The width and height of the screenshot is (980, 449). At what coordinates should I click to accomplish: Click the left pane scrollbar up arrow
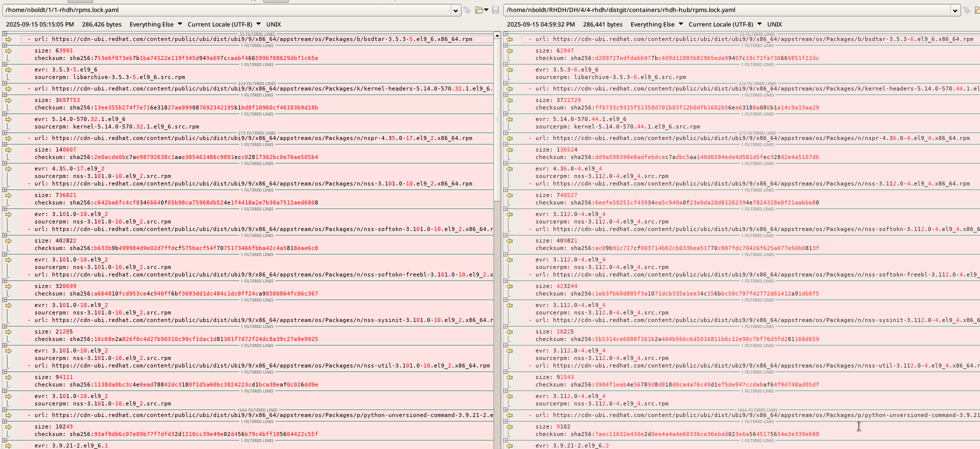(x=497, y=35)
